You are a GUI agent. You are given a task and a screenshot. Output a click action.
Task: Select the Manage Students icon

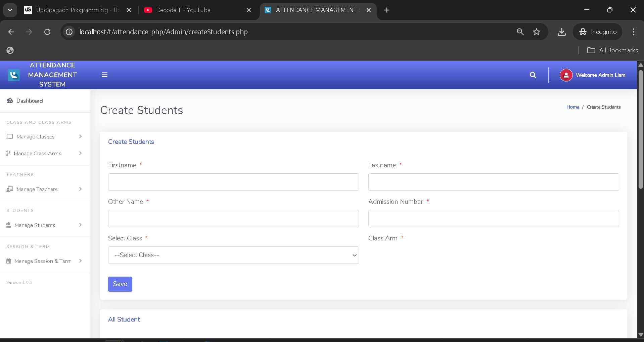[x=8, y=225]
